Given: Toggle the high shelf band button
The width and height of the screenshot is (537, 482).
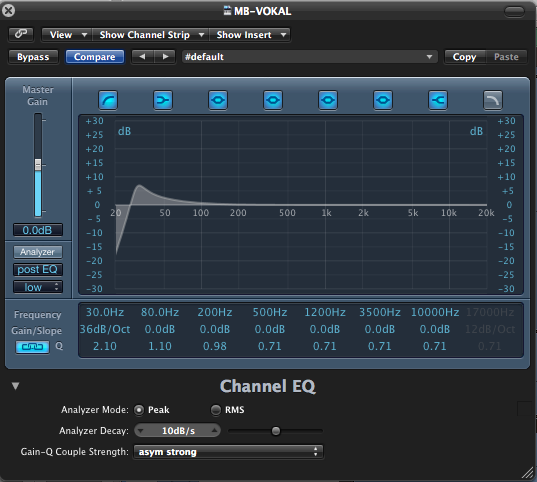Looking at the screenshot, I should (438, 100).
